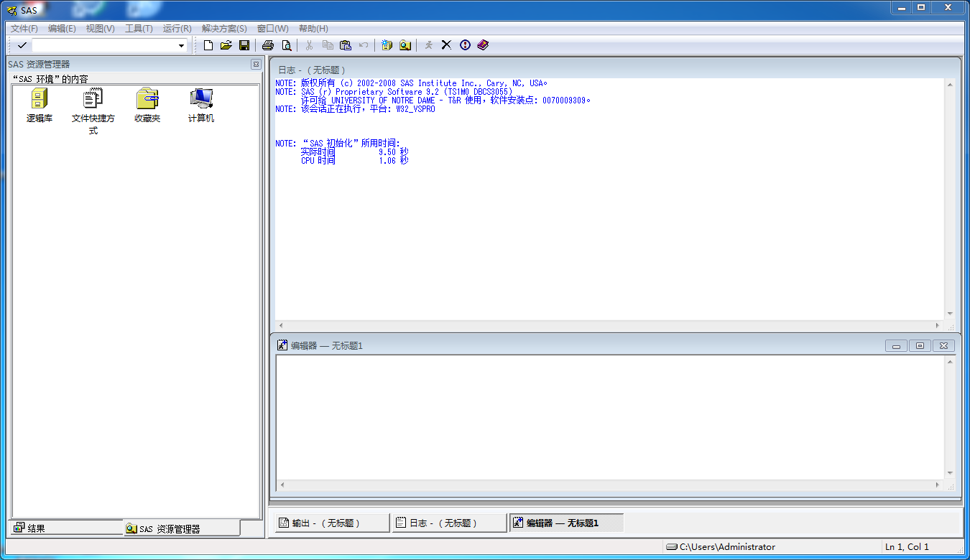The width and height of the screenshot is (970, 560).
Task: Open the SAS explorer toolbar icon
Action: 405,45
